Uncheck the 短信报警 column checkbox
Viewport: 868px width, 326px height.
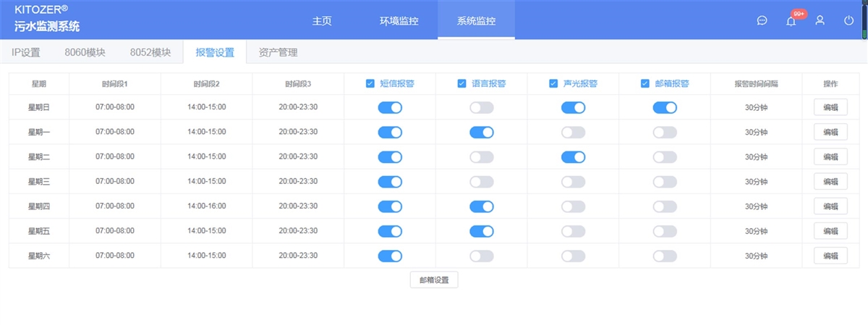point(370,83)
